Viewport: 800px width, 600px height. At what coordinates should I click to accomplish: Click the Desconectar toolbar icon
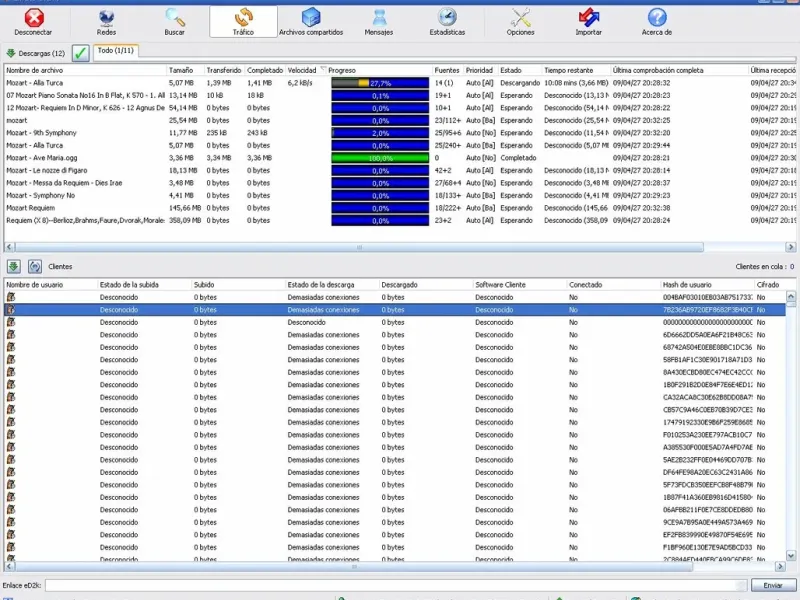tap(34, 21)
